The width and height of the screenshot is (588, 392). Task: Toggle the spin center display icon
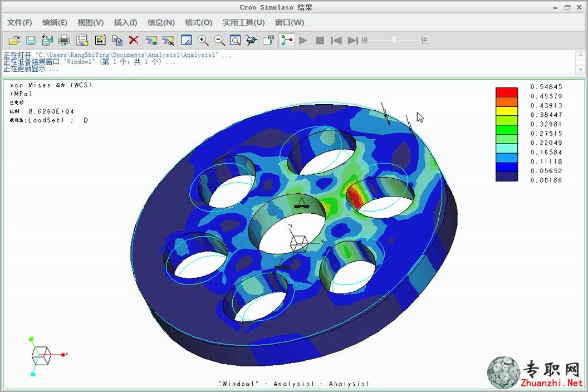[287, 40]
